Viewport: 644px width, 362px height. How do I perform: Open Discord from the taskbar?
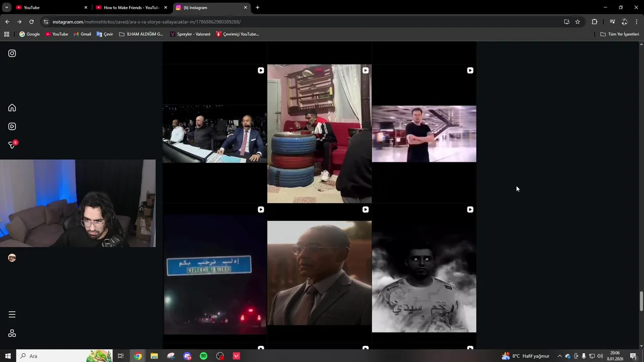pos(187,356)
